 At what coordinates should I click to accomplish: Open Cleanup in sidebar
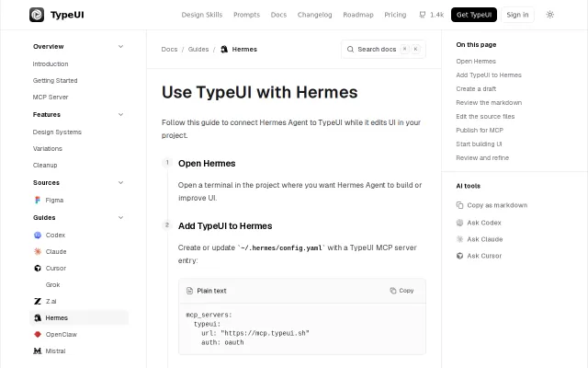[45, 165]
